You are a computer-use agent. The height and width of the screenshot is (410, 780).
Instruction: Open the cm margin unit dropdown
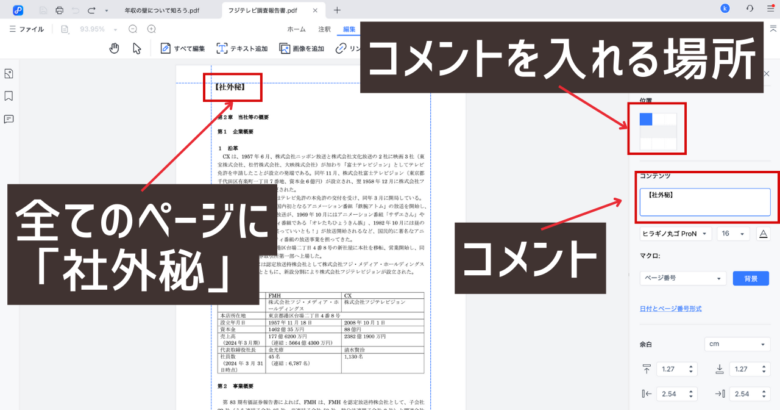pyautogui.click(x=733, y=343)
